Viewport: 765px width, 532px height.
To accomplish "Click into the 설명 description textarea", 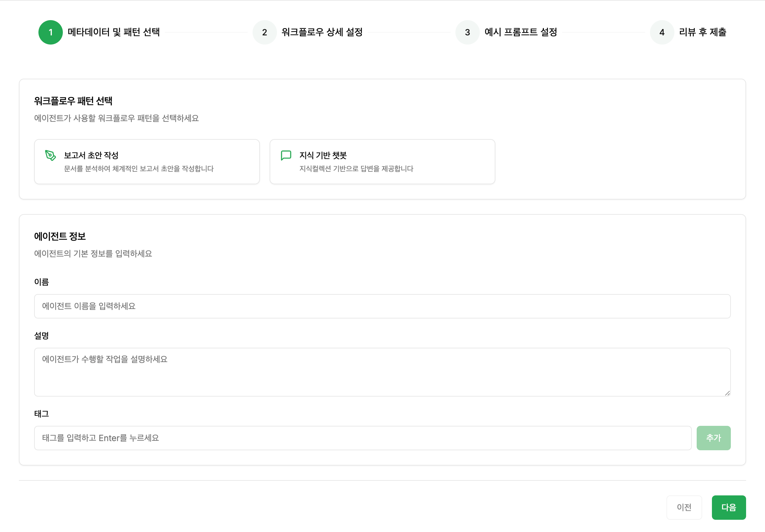I will pyautogui.click(x=382, y=372).
